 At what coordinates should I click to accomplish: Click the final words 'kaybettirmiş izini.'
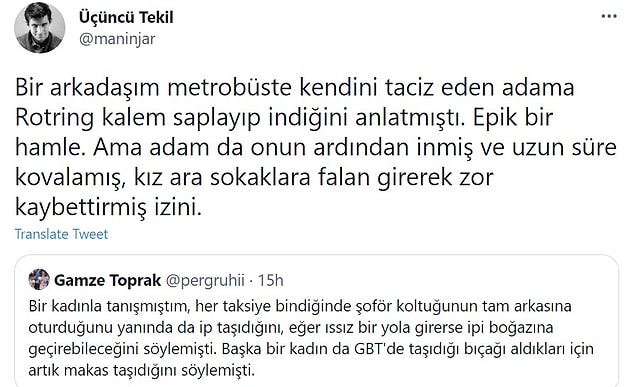108,207
